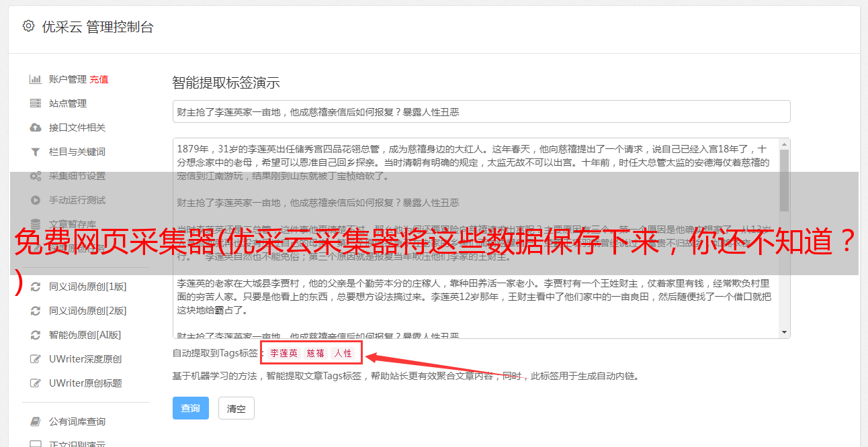
Task: Click the 慈禧 extracted tag
Action: pyautogui.click(x=316, y=353)
